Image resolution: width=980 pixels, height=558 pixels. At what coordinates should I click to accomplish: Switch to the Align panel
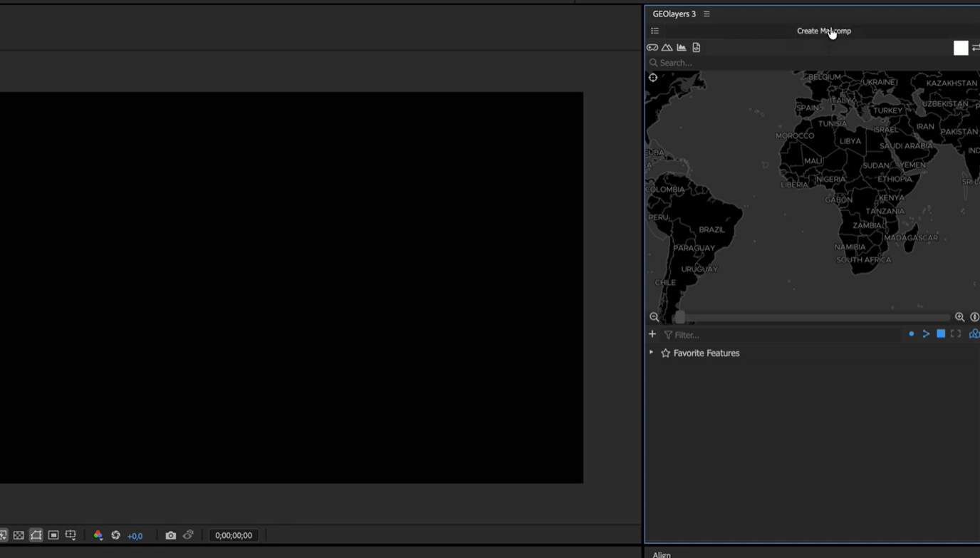[662, 554]
